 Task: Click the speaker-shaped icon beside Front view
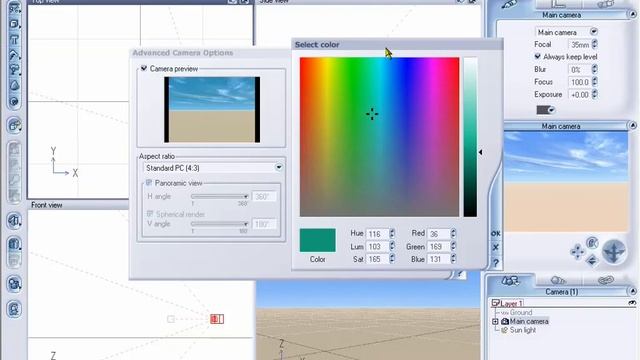click(x=14, y=221)
